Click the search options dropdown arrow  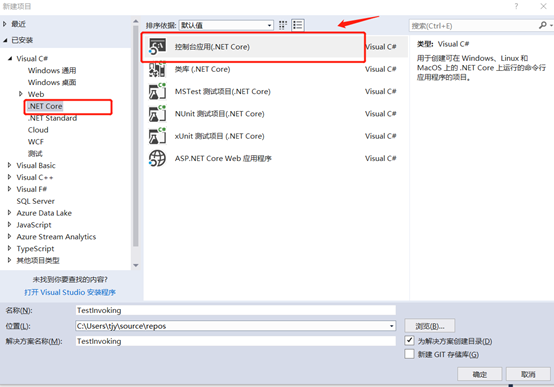click(551, 25)
